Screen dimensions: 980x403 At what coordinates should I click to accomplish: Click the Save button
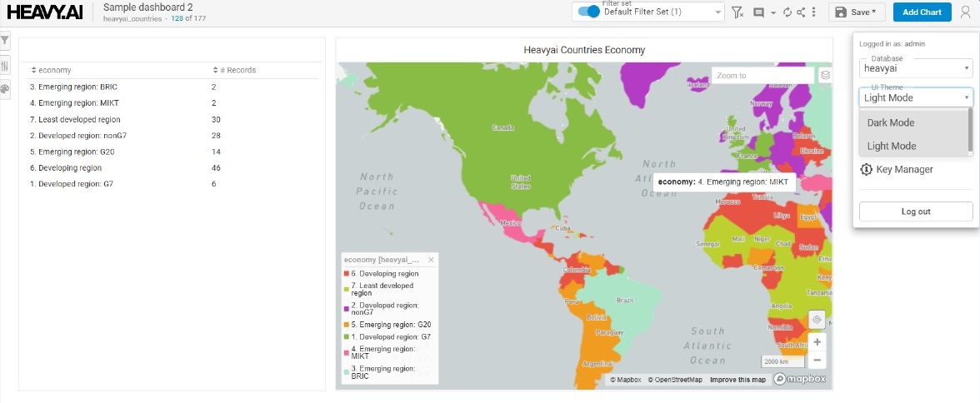coord(855,12)
